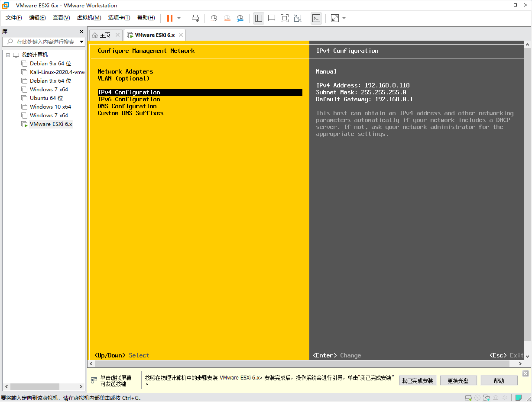Open the 查看(V) menu
Image resolution: width=532 pixels, height=402 pixels.
[x=61, y=18]
